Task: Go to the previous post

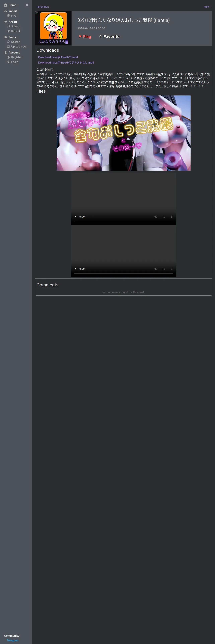Action: (43, 7)
